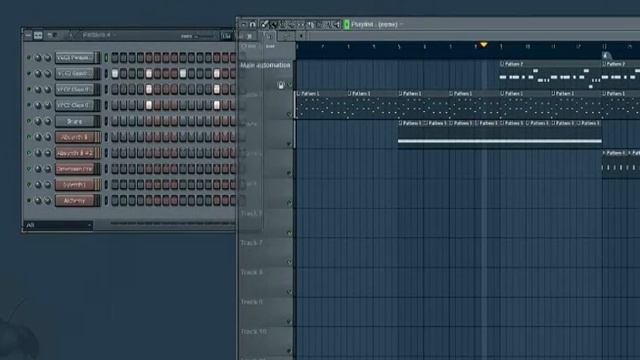Adjust the volume knob of the Sylenth1 channel

click(48, 184)
